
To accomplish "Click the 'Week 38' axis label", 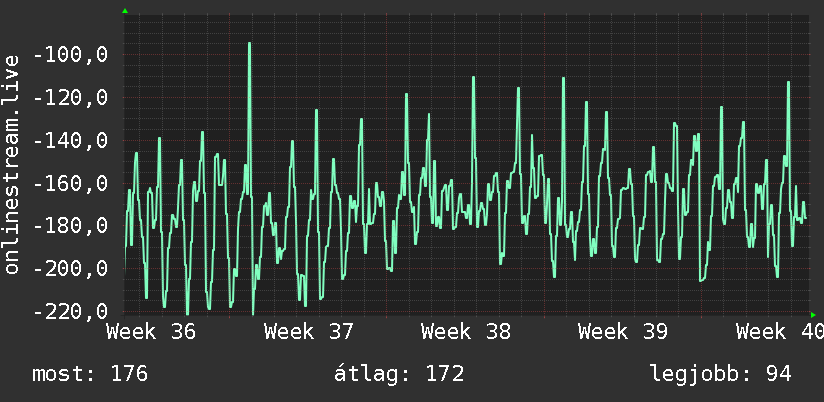I will pyautogui.click(x=466, y=332).
